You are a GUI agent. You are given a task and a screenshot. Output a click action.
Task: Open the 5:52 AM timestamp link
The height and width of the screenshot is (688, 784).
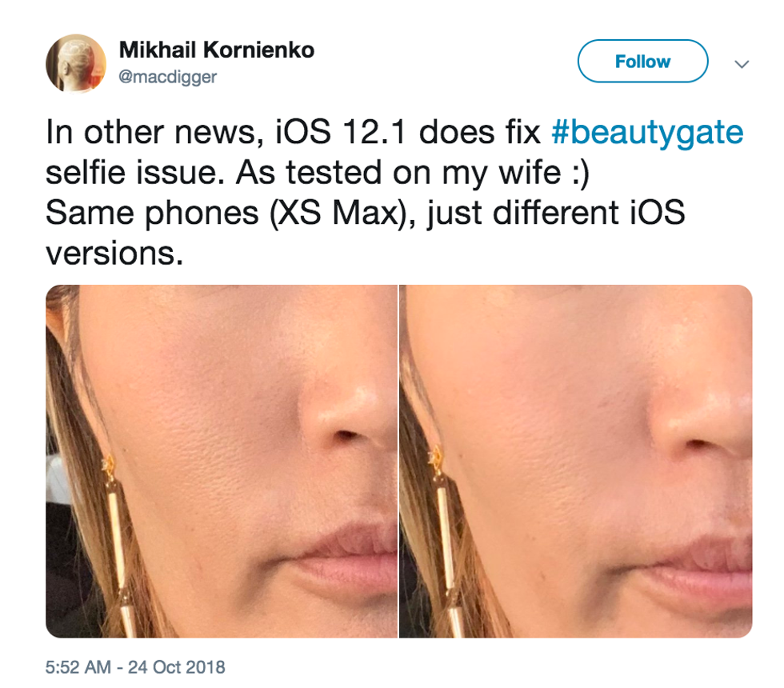(x=78, y=667)
